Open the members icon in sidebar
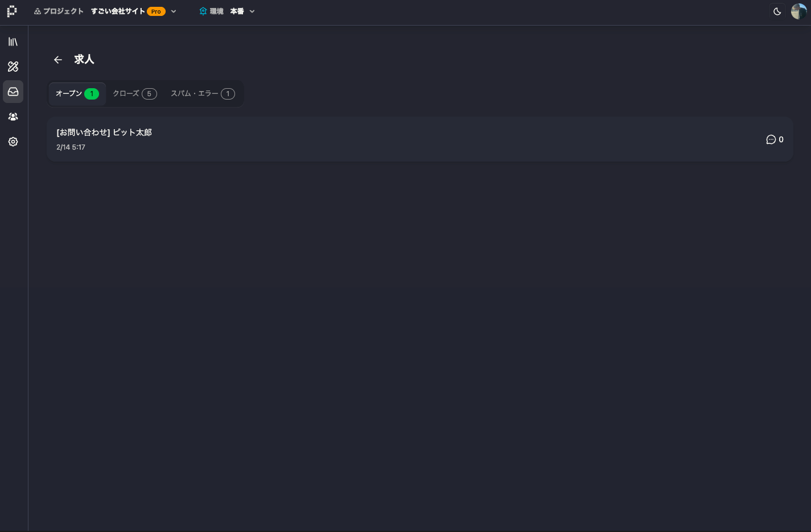The image size is (811, 532). pos(13,117)
